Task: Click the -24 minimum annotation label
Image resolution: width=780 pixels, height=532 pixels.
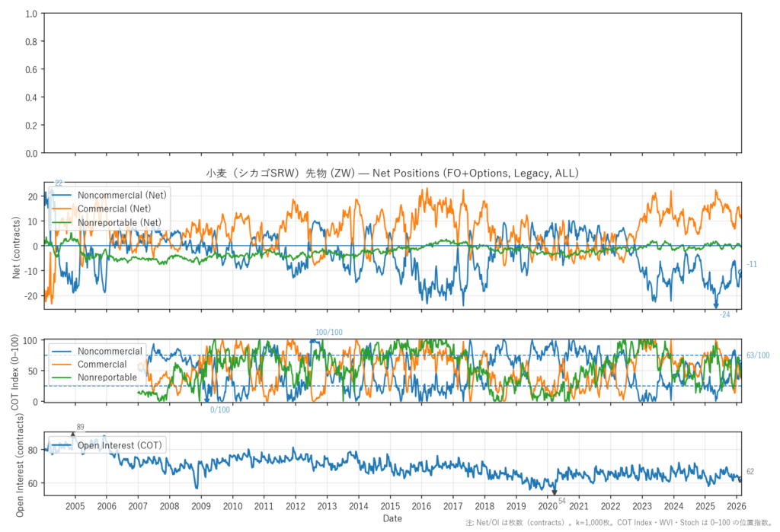Action: point(724,314)
